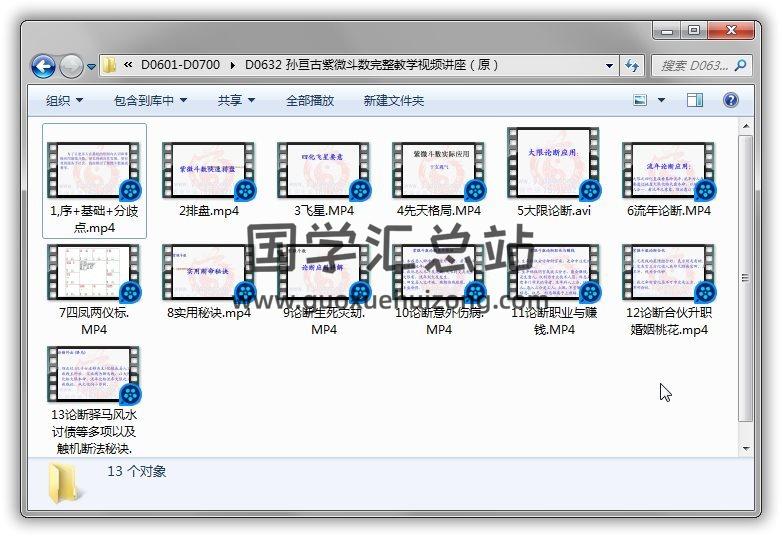This screenshot has width=782, height=538.
Task: Click the file name text 2排盘.mp4
Action: point(208,211)
